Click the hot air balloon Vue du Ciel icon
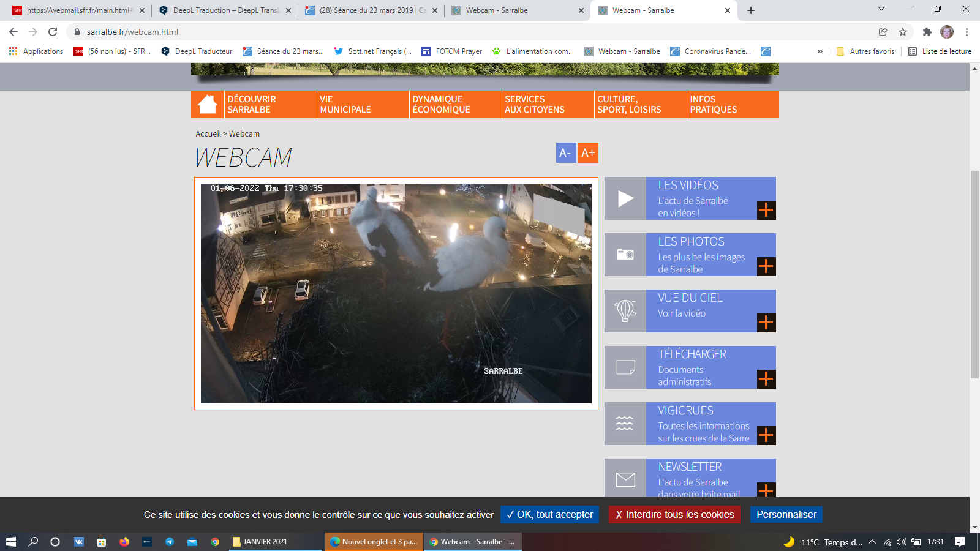 coord(625,311)
